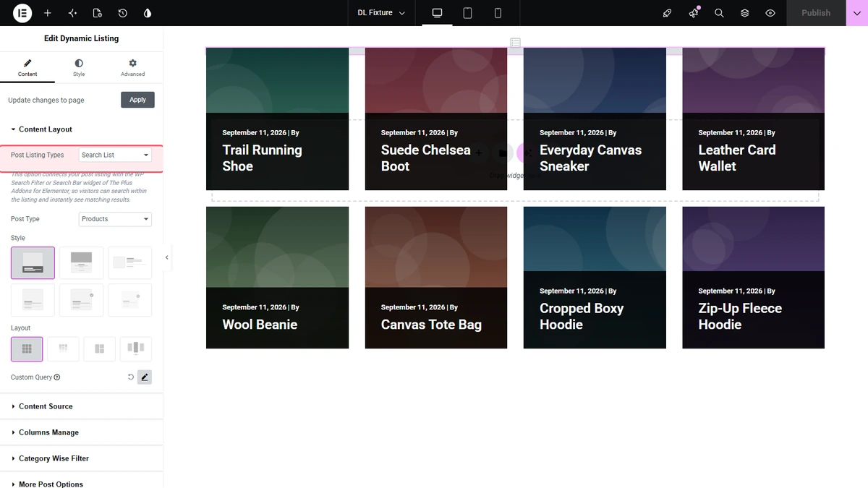Click the Edit Dynamic Listing panel title
Screen dimensions: 868x488
82,38
